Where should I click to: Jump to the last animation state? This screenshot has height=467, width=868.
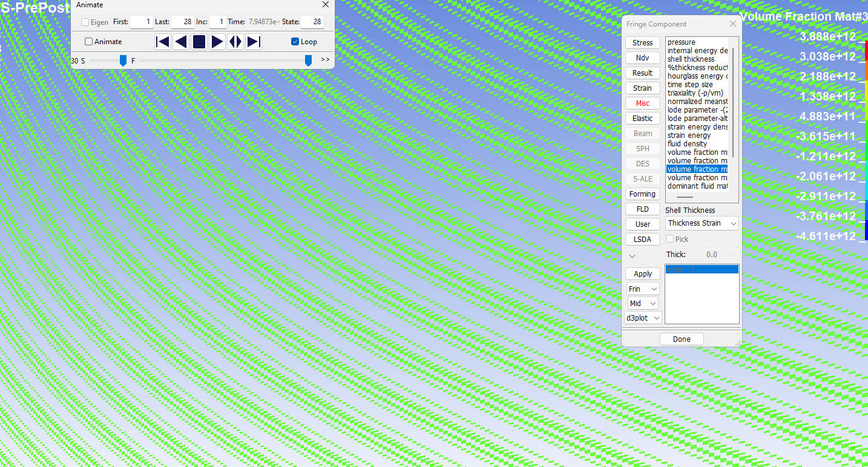tap(254, 42)
